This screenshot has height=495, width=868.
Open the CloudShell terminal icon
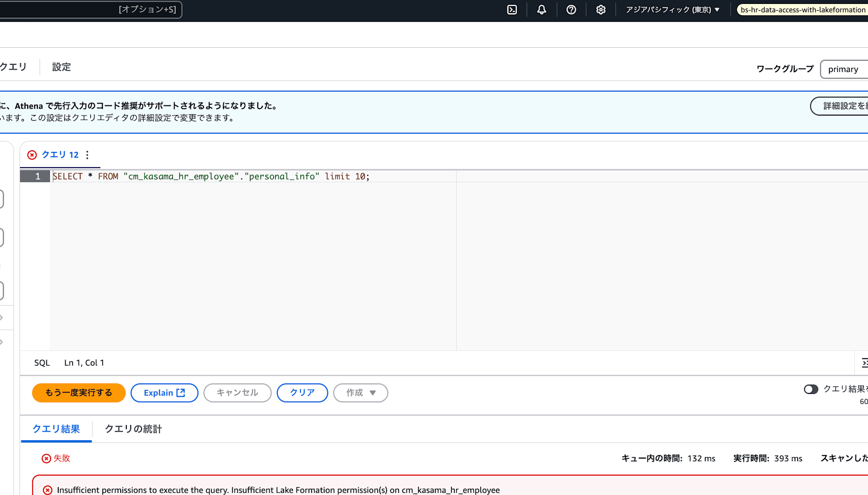(x=512, y=10)
